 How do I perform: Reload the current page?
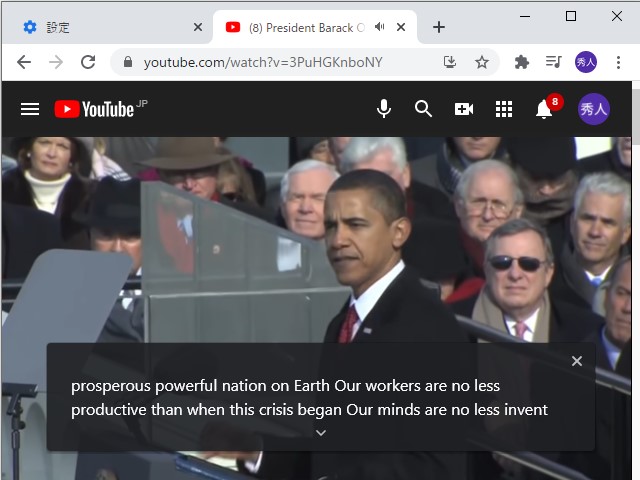pyautogui.click(x=88, y=62)
